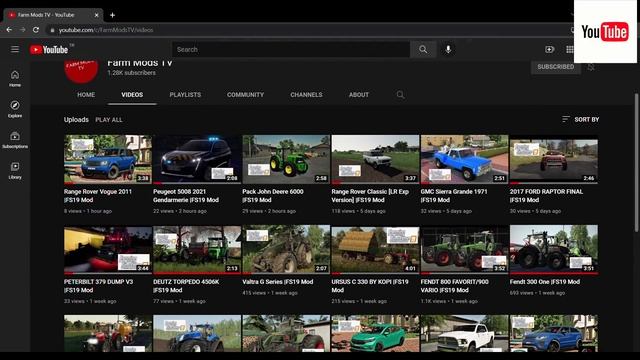The height and width of the screenshot is (360, 640).
Task: Open Valtra G Series video thumbnail
Action: coord(286,249)
